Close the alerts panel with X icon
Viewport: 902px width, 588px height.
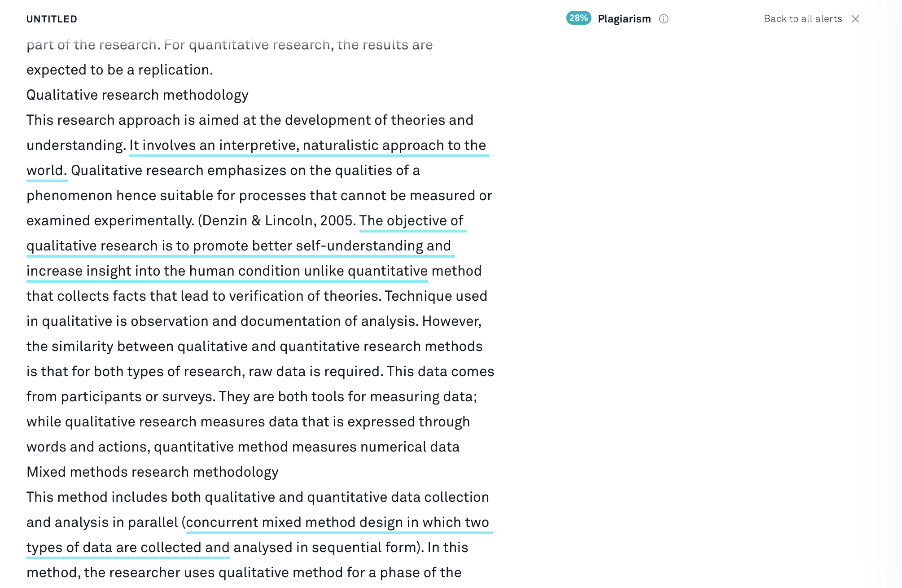(x=855, y=19)
